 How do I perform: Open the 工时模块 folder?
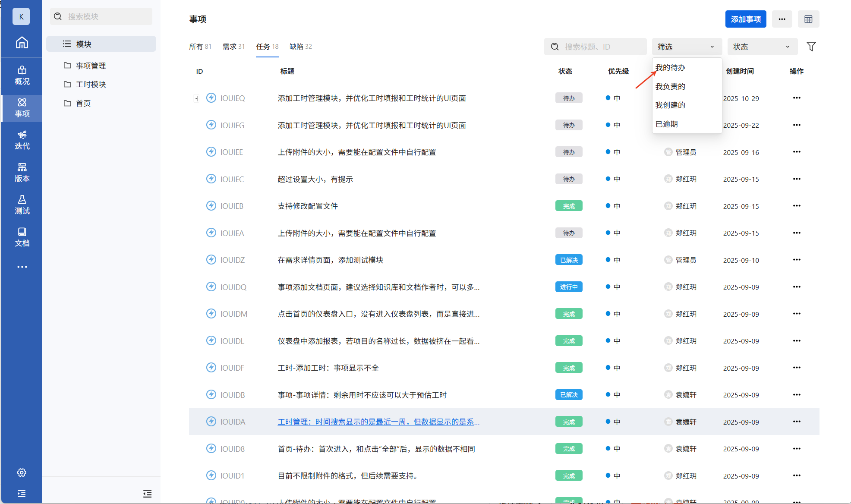point(91,84)
